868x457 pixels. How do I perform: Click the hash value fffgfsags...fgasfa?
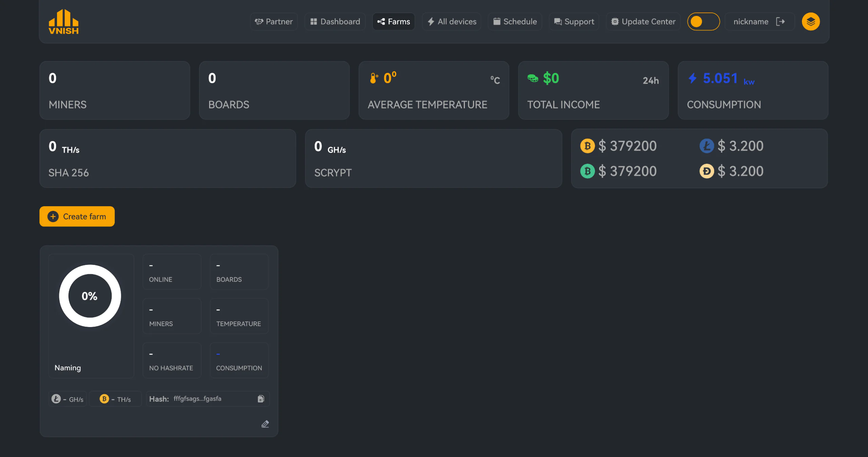[197, 399]
